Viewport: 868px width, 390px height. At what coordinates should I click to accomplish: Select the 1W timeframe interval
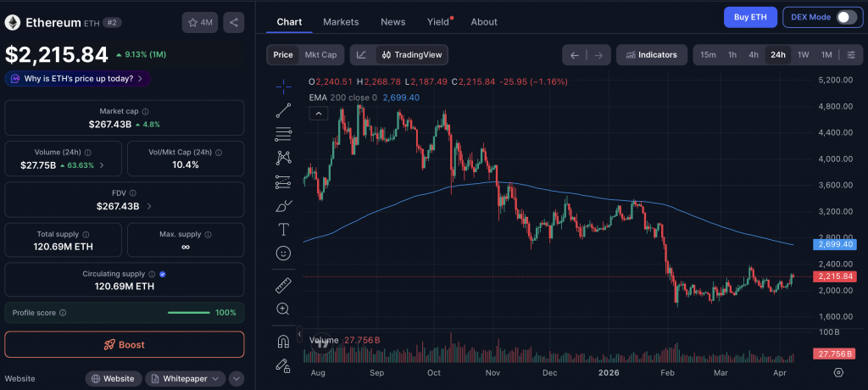803,55
